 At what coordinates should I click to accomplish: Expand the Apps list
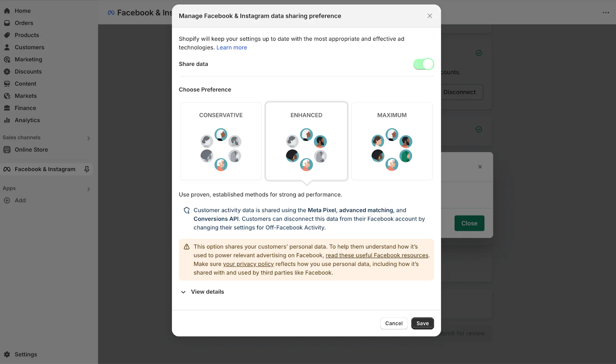pos(89,189)
